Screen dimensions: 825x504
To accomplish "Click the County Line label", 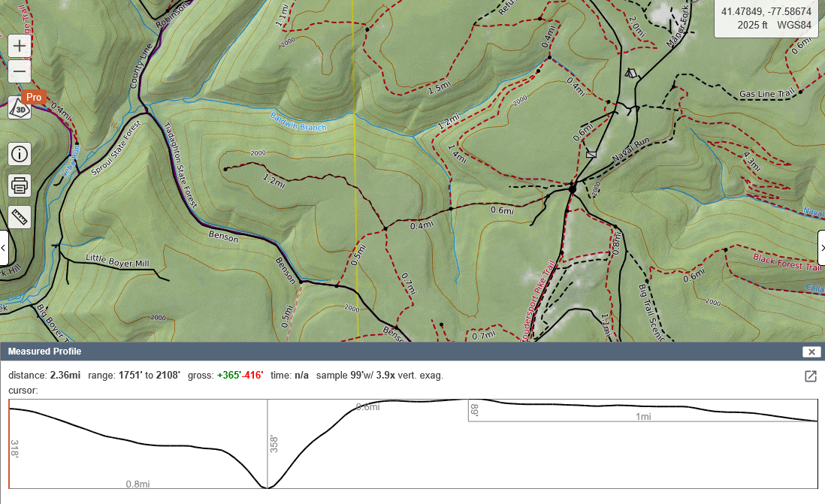I will click(141, 66).
